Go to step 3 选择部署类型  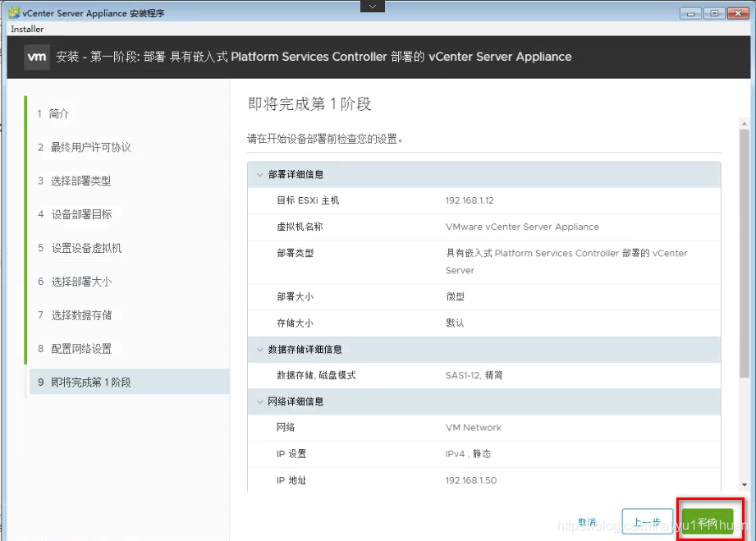[x=74, y=181]
